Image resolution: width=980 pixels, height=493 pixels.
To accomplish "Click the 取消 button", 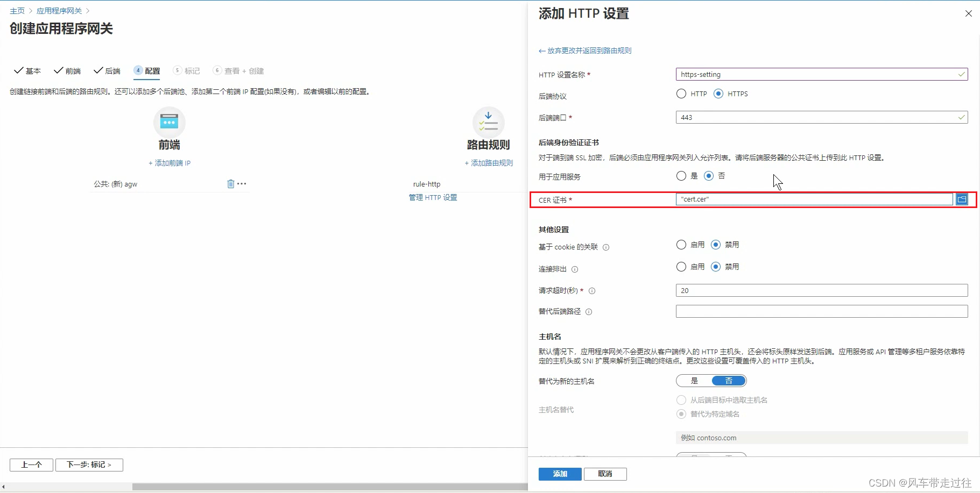I will [605, 474].
